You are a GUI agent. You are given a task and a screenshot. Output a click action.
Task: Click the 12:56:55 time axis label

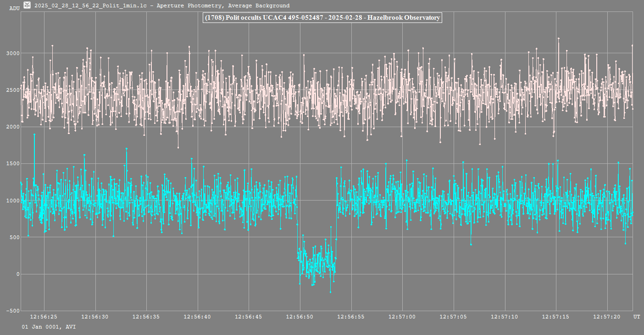351,317
